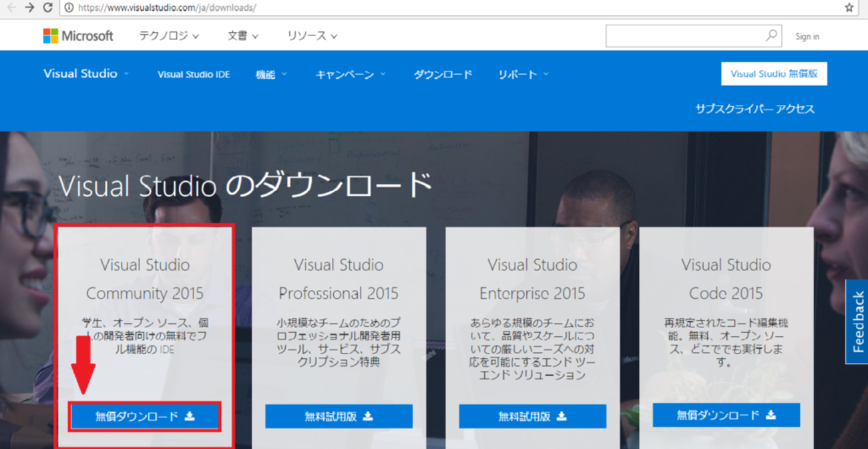Screen dimensions: 868x449
Task: Bookmark this page with the star icon
Action: point(849,8)
